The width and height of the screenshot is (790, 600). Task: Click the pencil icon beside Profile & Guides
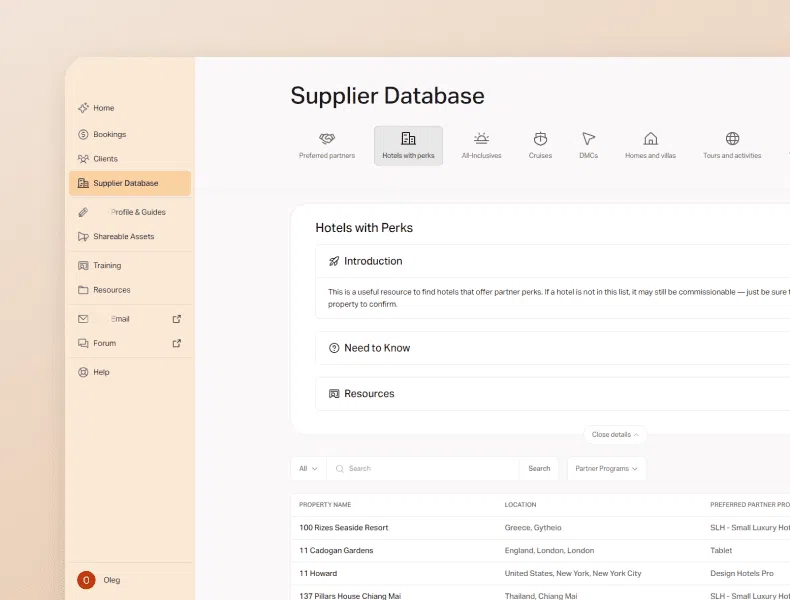(83, 212)
